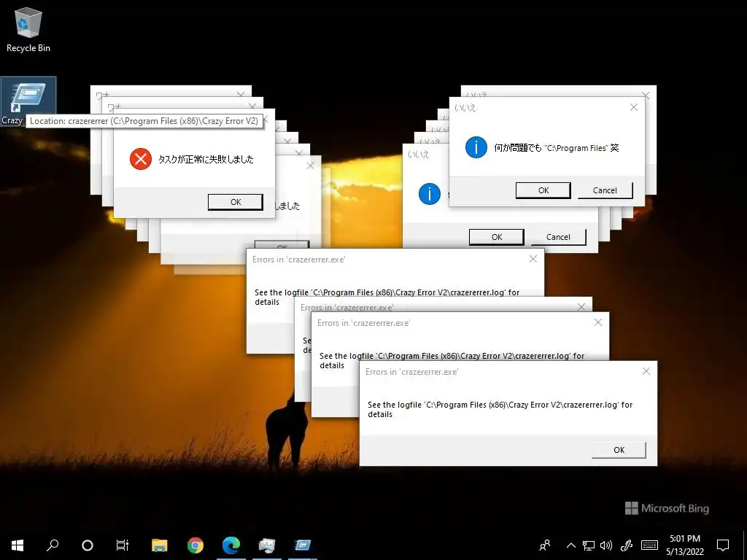
Task: Click the Microsoft Bing desktop watermark logo
Action: [x=667, y=508]
